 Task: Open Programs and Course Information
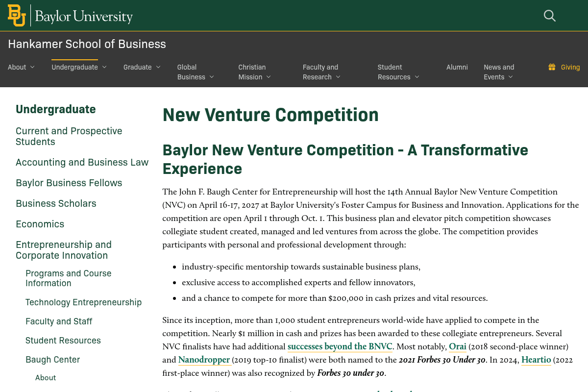69,278
